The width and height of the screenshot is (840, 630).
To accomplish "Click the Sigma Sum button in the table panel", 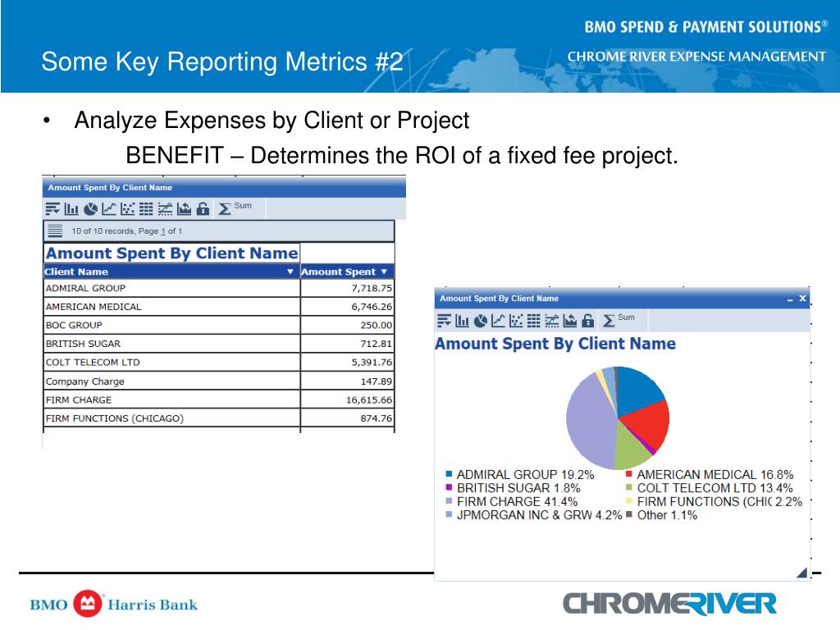I will click(x=235, y=208).
